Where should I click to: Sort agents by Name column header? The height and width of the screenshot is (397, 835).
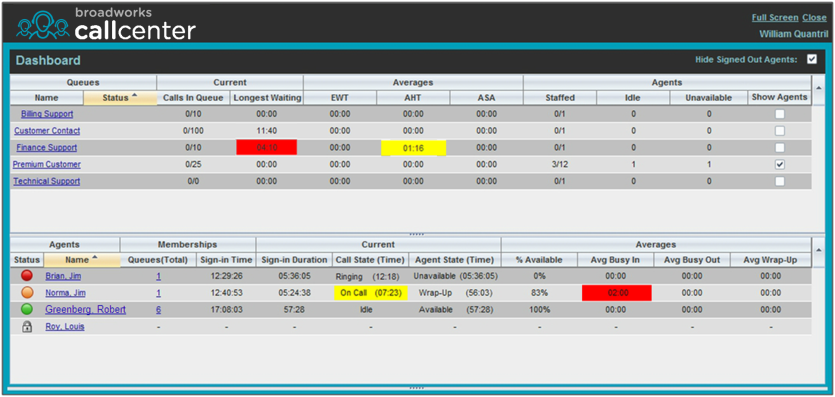81,260
